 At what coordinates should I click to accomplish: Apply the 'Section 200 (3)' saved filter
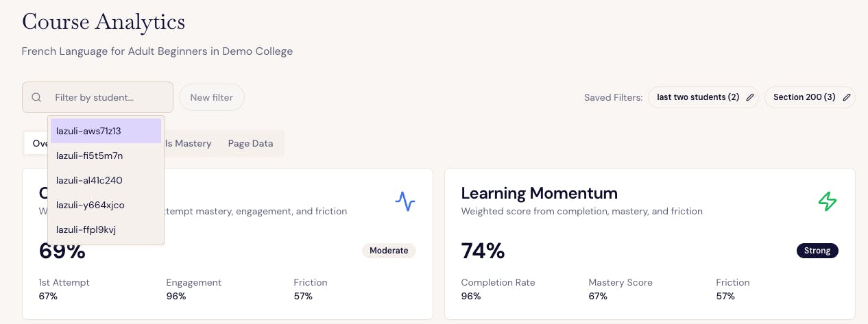804,97
